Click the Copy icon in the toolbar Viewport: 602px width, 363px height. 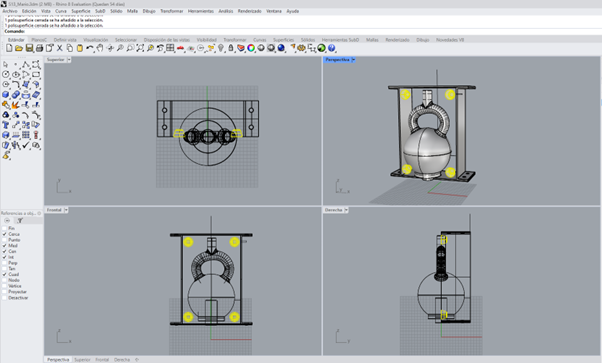click(69, 48)
